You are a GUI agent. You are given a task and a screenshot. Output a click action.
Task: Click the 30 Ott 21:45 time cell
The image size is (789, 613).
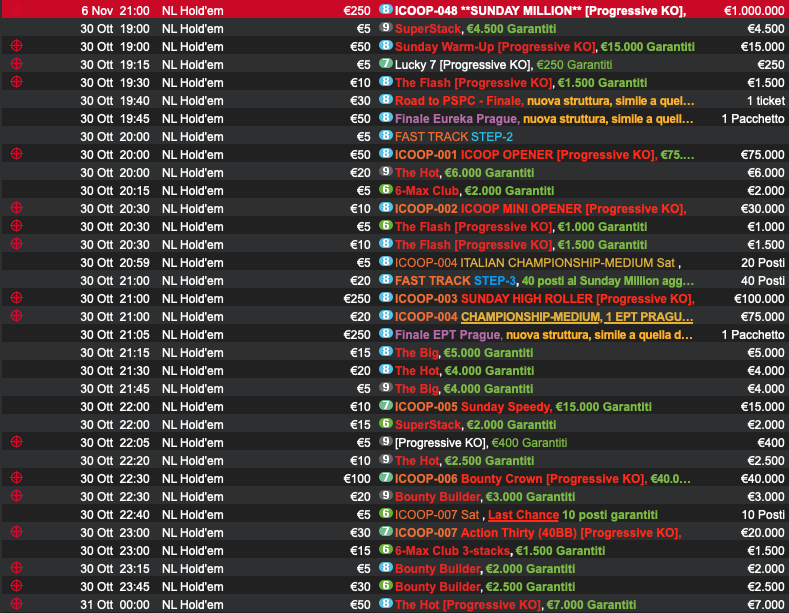coord(115,389)
